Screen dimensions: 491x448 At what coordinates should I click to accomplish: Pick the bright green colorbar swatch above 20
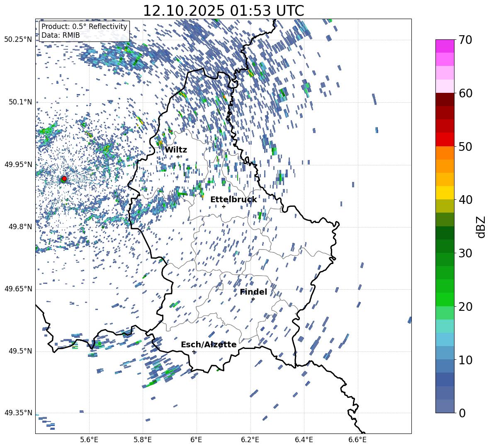click(x=445, y=299)
